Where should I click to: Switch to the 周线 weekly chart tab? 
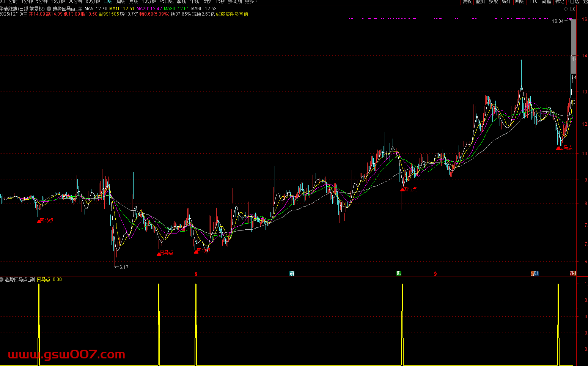click(x=121, y=2)
